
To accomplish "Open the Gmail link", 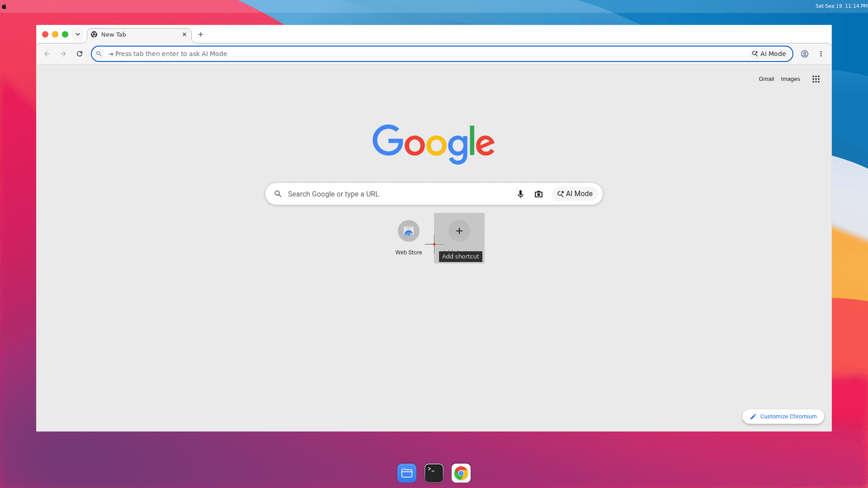I will coord(766,79).
